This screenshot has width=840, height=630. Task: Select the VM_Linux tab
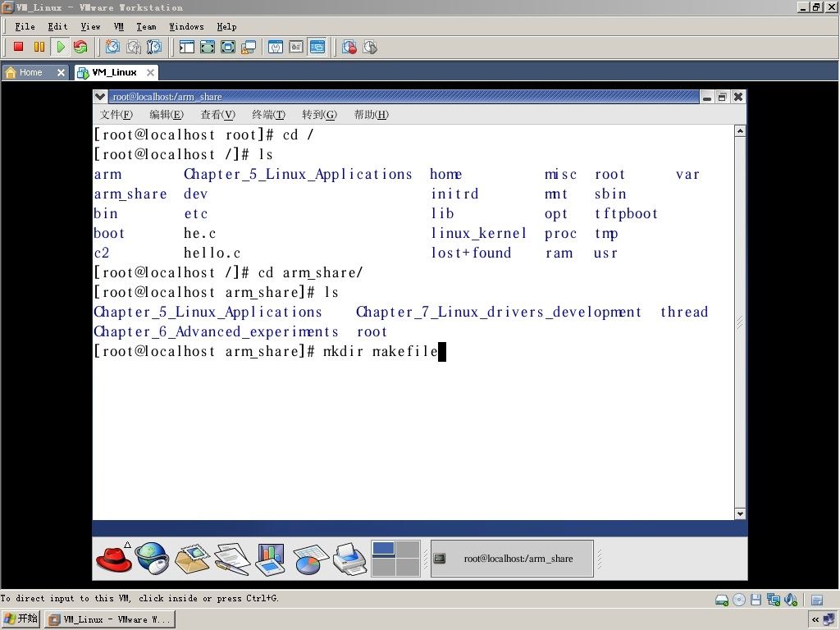[x=113, y=72]
